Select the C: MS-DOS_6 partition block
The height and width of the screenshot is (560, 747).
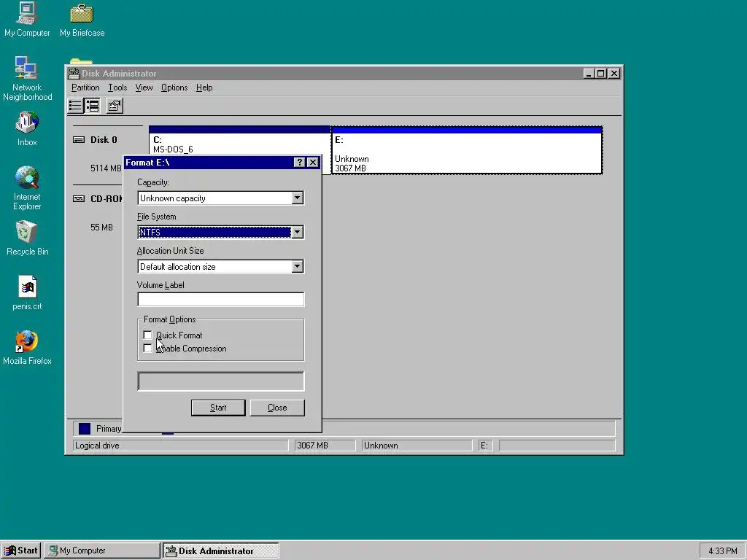coord(239,141)
